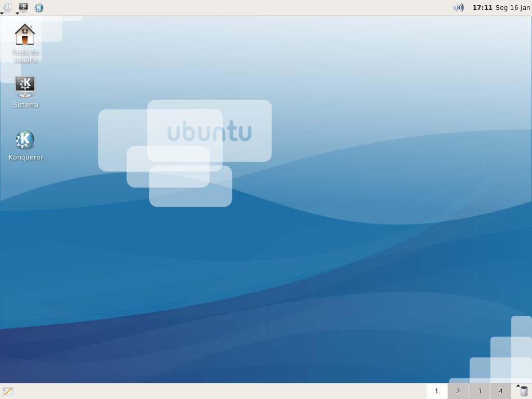Click the 17:11 clock
This screenshot has width=532, height=399.
pyautogui.click(x=482, y=7)
